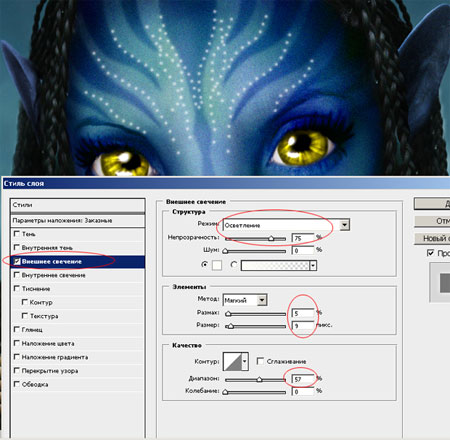
Task: Select the Обводка list row
Action: click(x=78, y=384)
